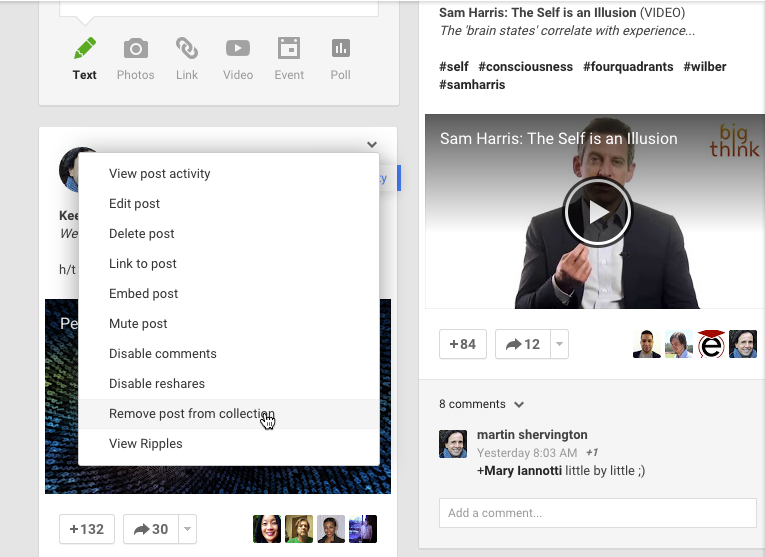Click martin shervington's comment avatar

click(453, 444)
